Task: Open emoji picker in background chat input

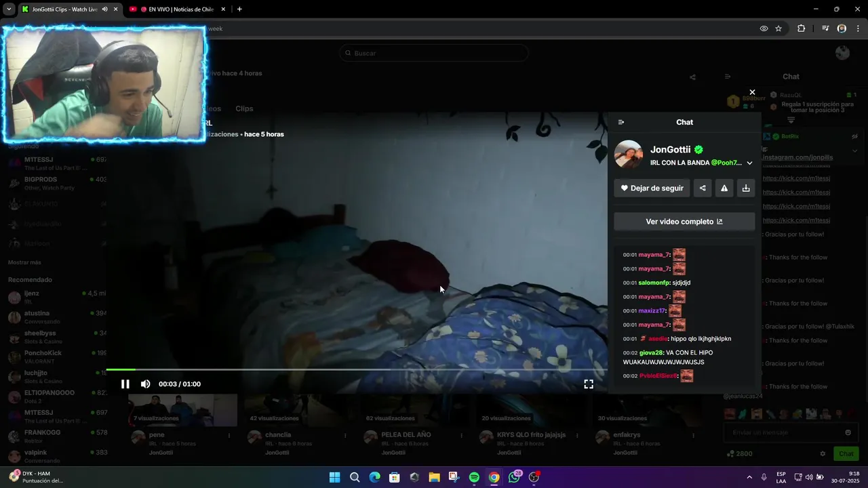Action: click(848, 432)
